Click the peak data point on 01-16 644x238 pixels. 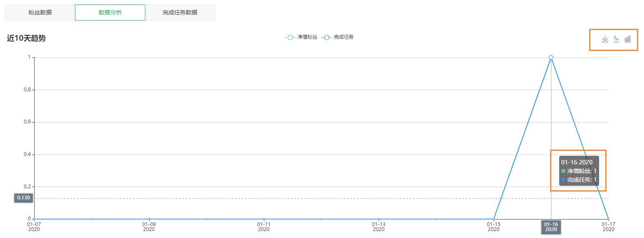click(x=551, y=58)
